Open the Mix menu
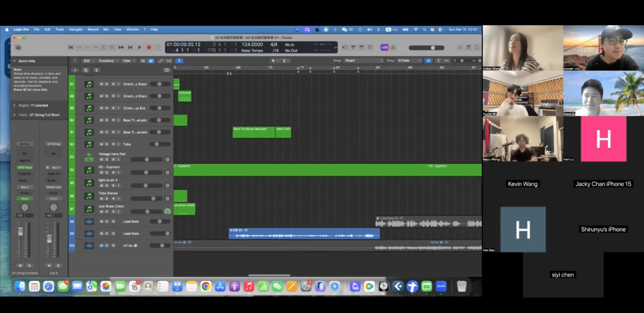Image resolution: width=644 pixels, height=313 pixels. tap(106, 30)
